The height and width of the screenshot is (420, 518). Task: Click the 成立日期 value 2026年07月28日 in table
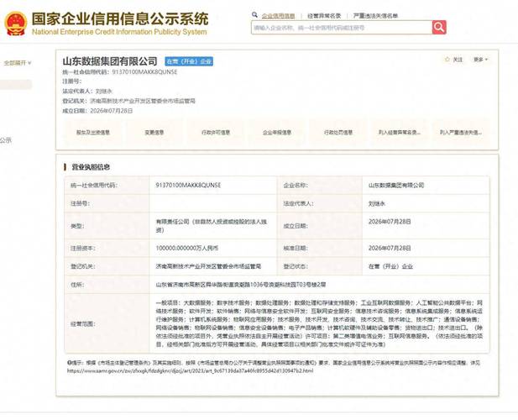click(390, 222)
